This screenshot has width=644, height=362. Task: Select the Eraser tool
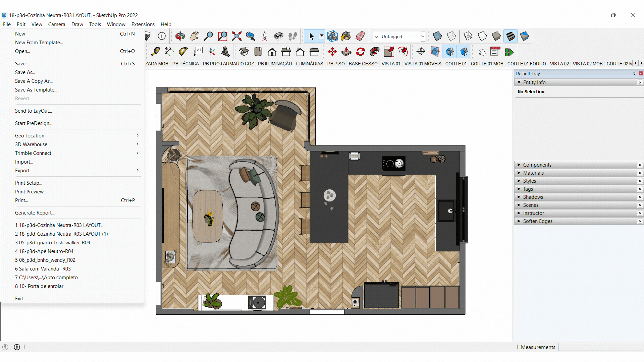(360, 36)
